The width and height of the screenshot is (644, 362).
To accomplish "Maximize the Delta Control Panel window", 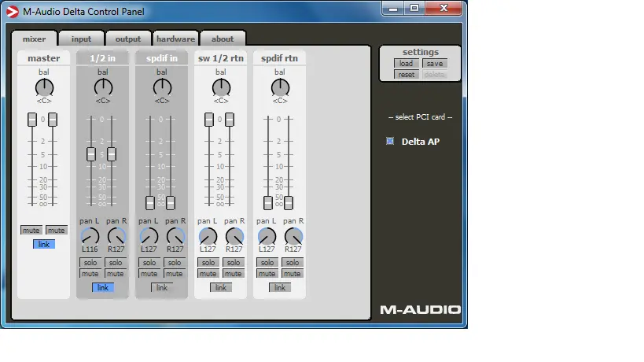I will point(414,8).
